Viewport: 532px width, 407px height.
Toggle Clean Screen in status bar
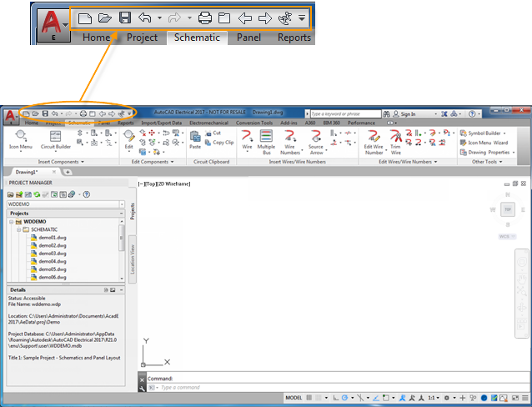515,398
